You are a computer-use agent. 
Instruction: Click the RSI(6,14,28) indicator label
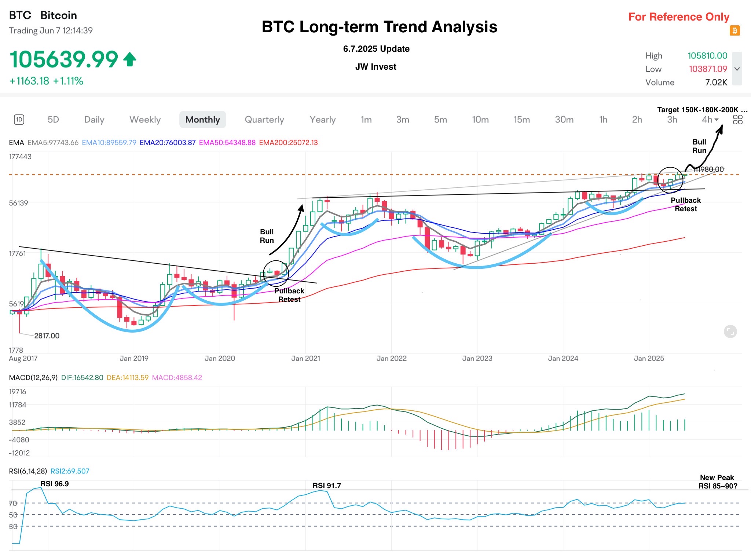click(x=28, y=471)
